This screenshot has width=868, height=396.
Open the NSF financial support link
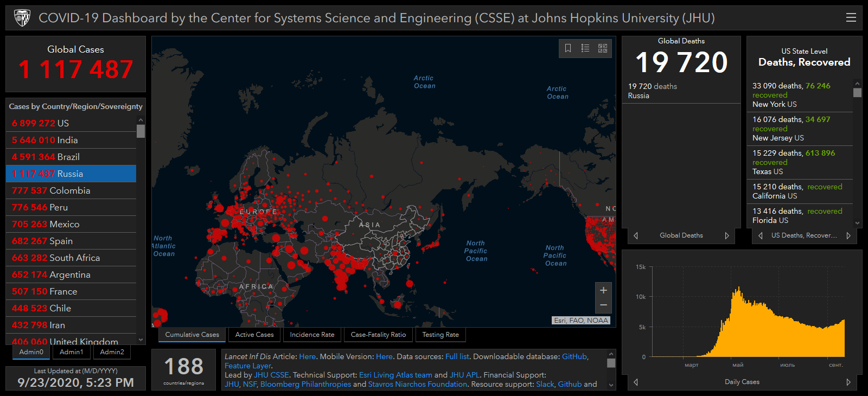250,384
